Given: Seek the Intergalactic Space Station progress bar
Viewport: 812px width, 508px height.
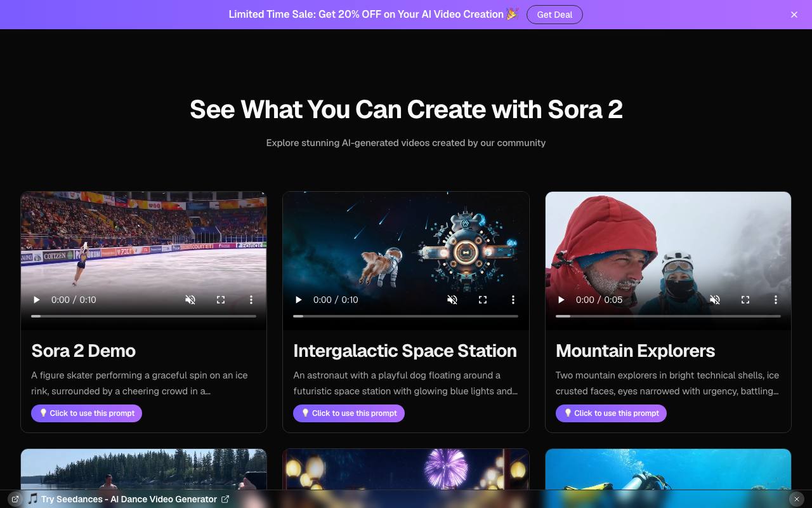Looking at the screenshot, I should (406, 316).
